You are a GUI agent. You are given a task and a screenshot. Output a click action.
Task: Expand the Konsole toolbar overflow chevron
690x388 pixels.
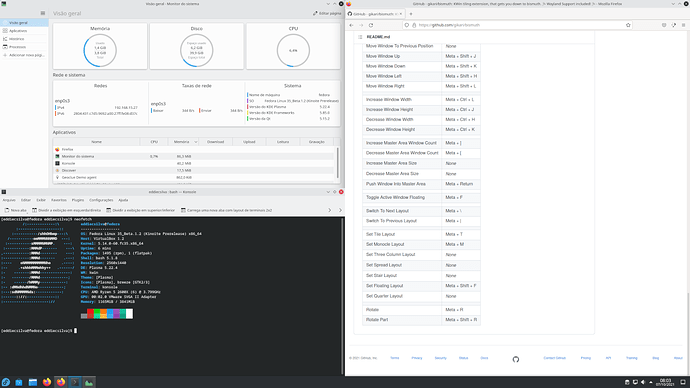click(x=330, y=210)
